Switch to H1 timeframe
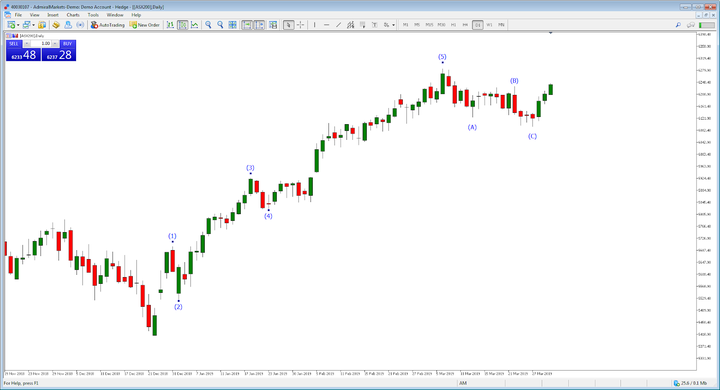Viewport: 720px width, 390px height. click(x=453, y=25)
